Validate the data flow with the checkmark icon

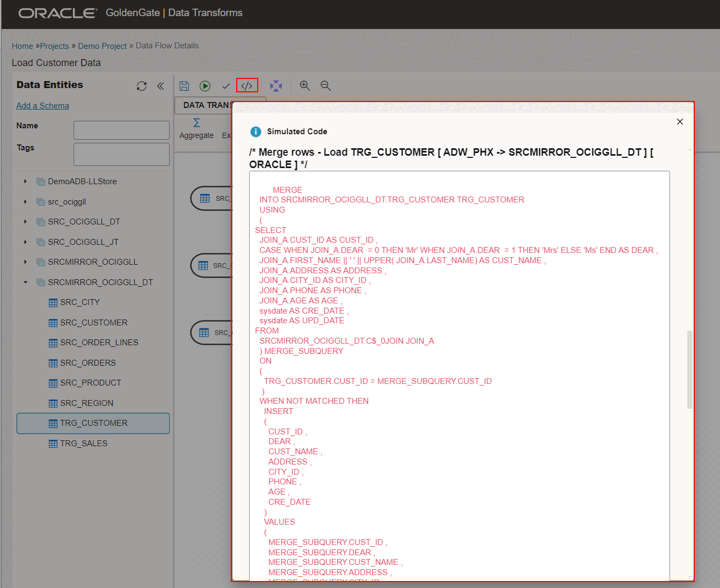(x=226, y=85)
